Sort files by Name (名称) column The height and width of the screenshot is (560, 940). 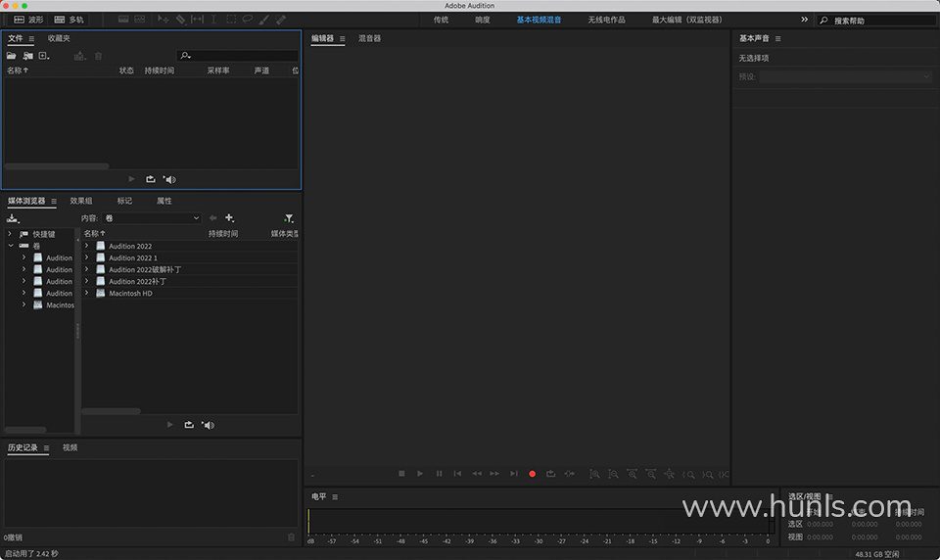pos(18,70)
